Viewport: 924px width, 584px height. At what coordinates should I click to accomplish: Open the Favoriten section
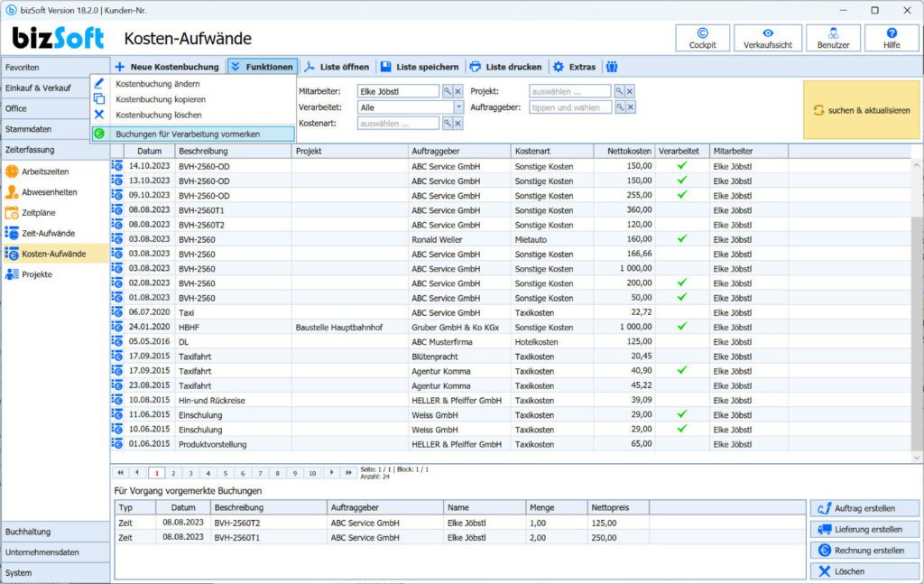[55, 67]
